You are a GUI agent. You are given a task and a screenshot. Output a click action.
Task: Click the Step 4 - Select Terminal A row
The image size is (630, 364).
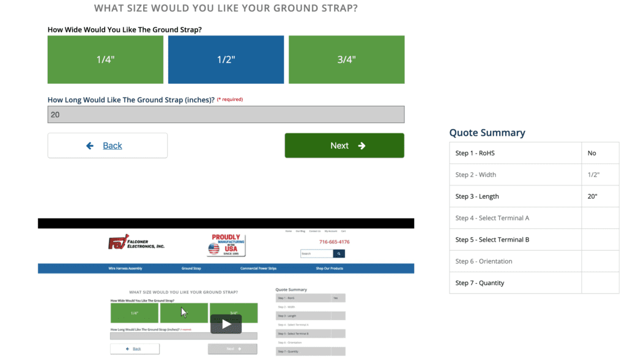click(515, 218)
